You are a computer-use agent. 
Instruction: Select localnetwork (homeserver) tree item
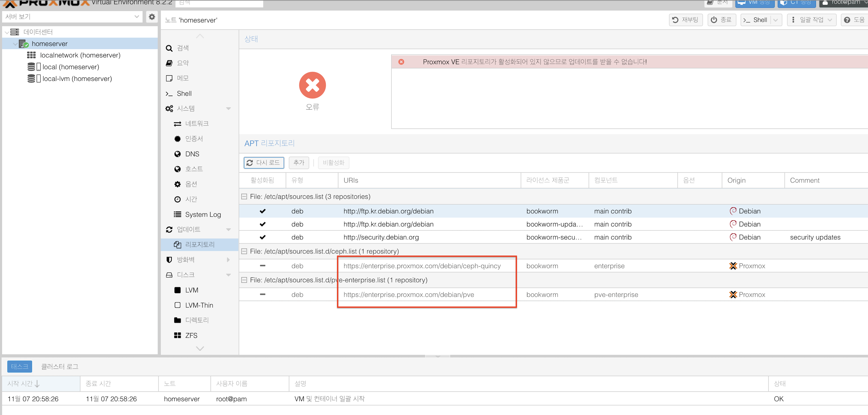pos(80,55)
